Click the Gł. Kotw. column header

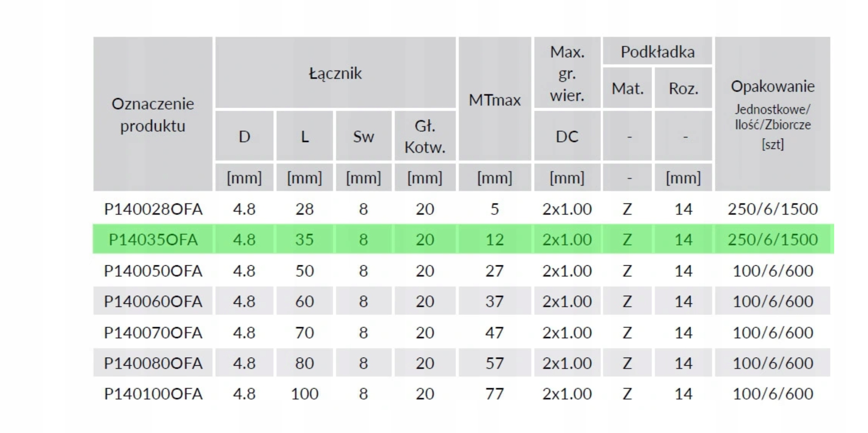[x=425, y=136]
